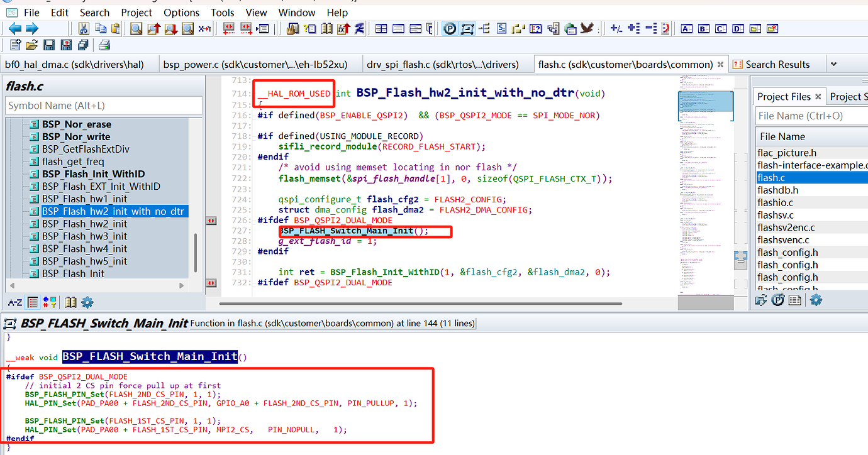Click the Symbol Name search field
Viewport: 868px width, 455px height.
(x=104, y=106)
